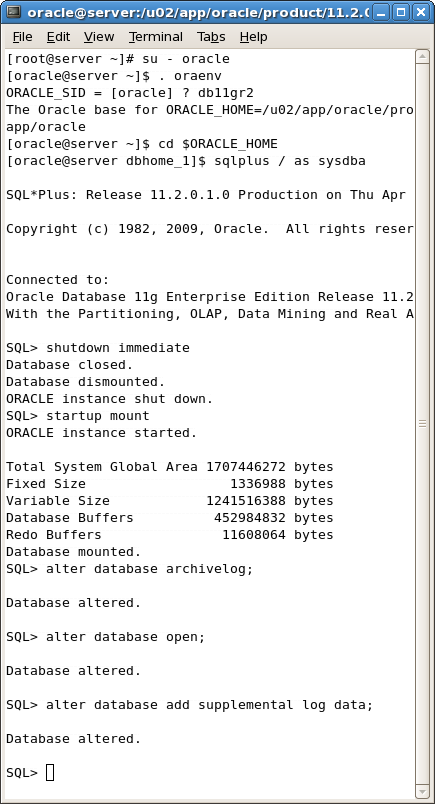
Task: Click the terminal icon in the title bar
Action: 14,11
